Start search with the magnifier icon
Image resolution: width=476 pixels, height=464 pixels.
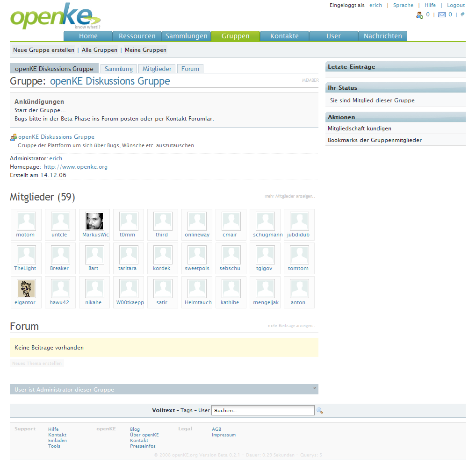[320, 410]
